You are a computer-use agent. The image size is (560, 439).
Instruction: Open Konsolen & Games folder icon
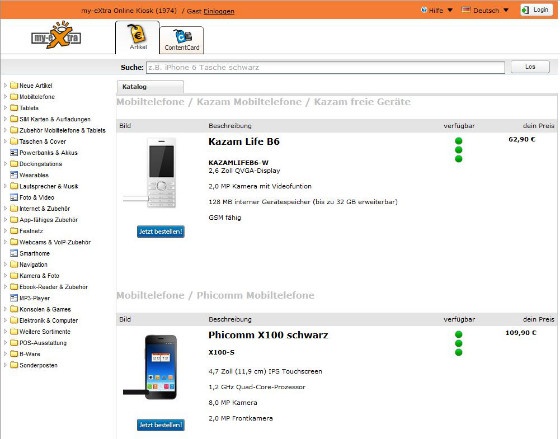[14, 309]
